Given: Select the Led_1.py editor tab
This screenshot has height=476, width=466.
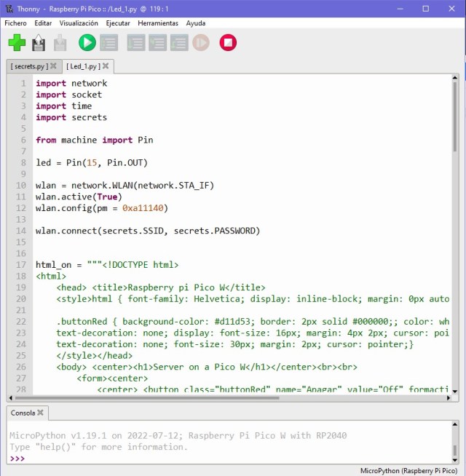Looking at the screenshot, I should pos(83,66).
